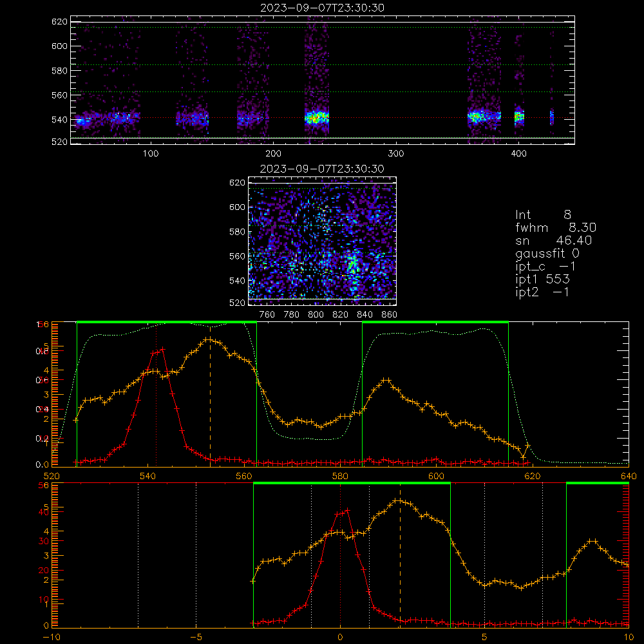Click the timestamp title above the top wide plot
The height and width of the screenshot is (644, 644).
point(323,8)
